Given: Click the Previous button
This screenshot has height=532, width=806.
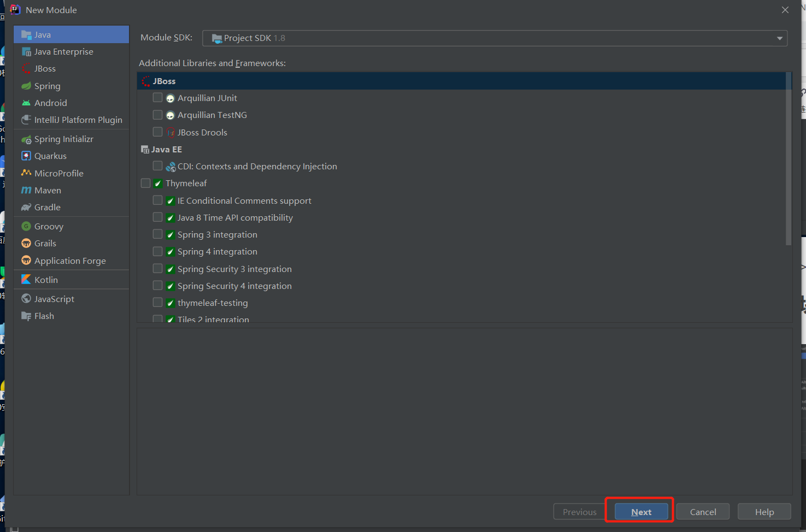Looking at the screenshot, I should tap(580, 512).
